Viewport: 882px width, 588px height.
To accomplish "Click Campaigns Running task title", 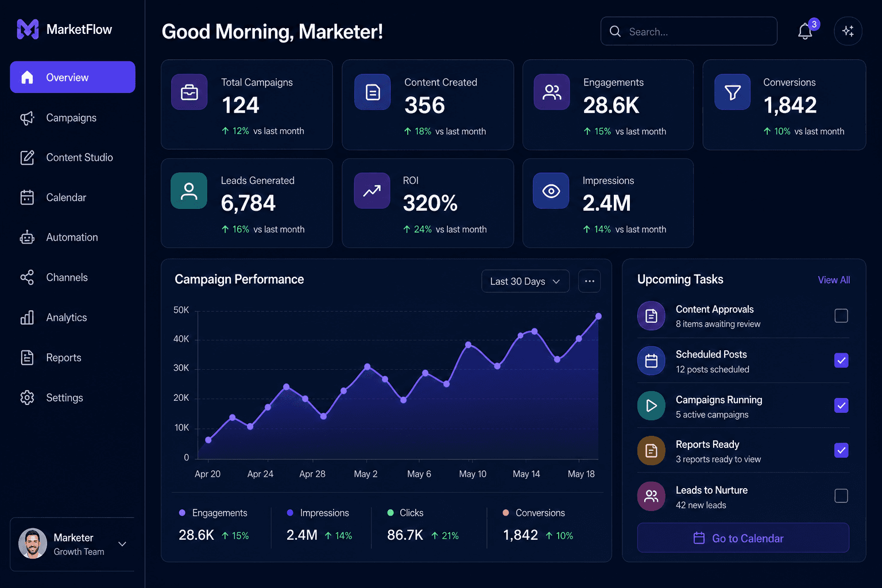I will 719,400.
